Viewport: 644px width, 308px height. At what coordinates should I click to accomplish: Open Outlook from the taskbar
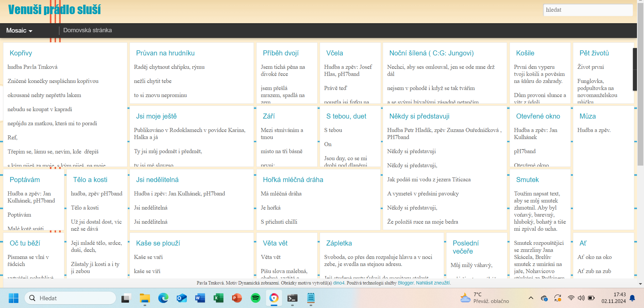(182, 298)
